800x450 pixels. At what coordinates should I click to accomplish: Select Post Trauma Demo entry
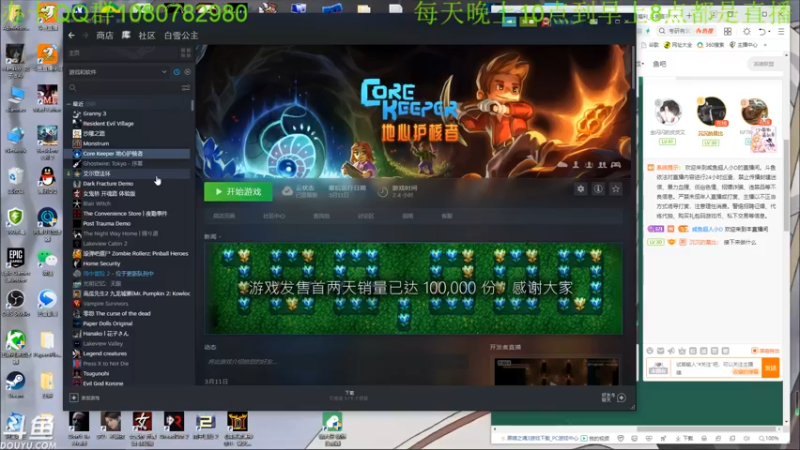coord(107,223)
